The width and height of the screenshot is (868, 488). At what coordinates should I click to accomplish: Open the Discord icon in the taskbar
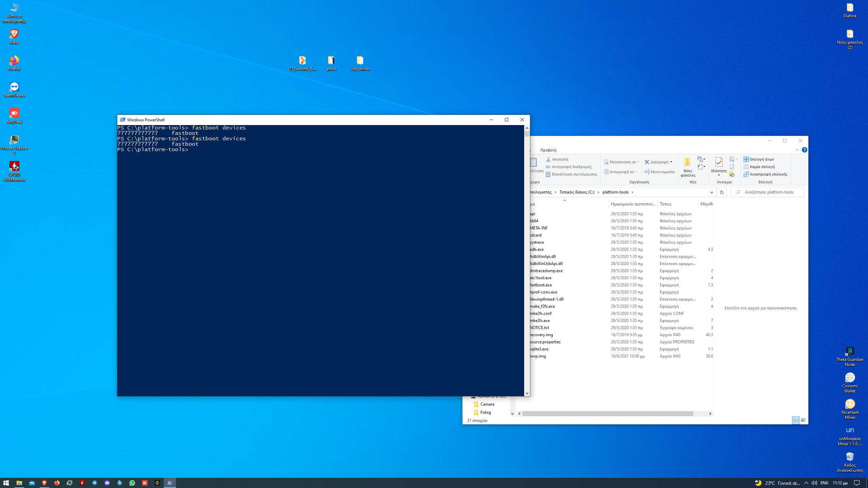click(x=107, y=483)
